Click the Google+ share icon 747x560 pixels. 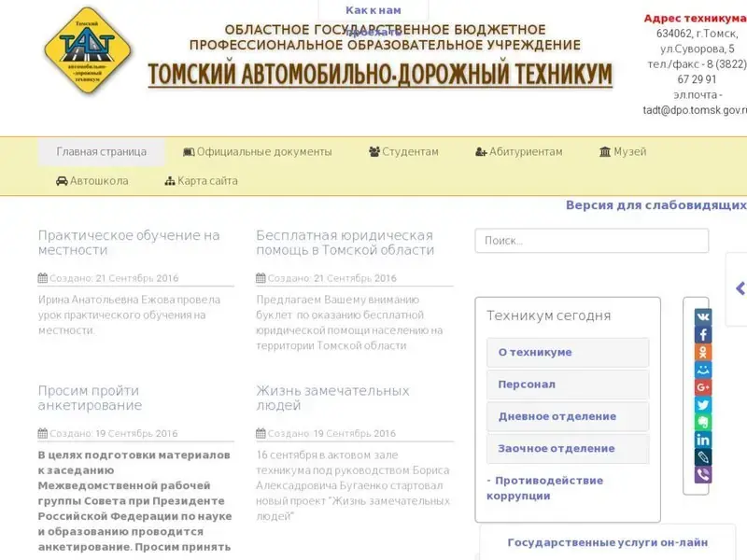pyautogui.click(x=702, y=387)
